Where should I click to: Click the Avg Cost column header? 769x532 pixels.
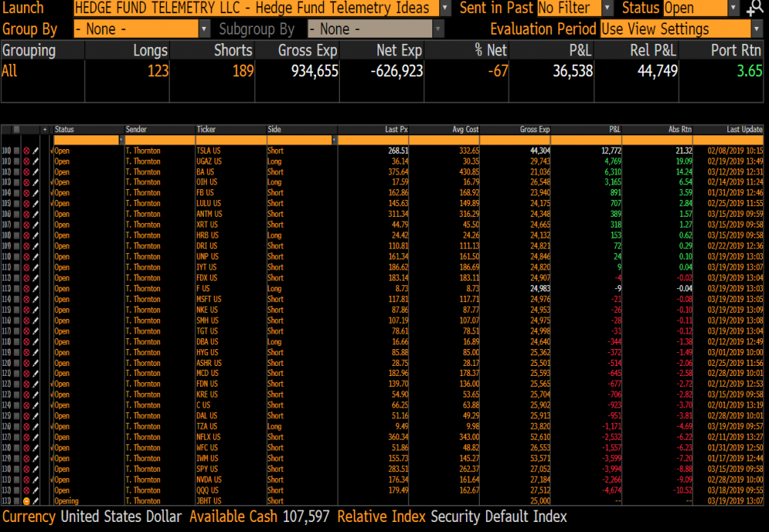[x=465, y=129]
